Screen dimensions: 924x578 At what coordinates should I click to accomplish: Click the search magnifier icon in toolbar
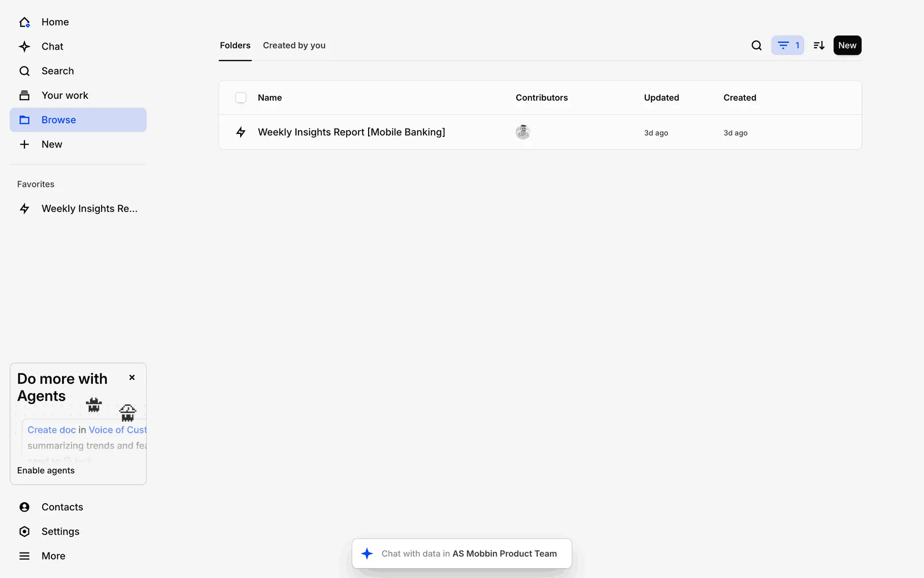757,45
